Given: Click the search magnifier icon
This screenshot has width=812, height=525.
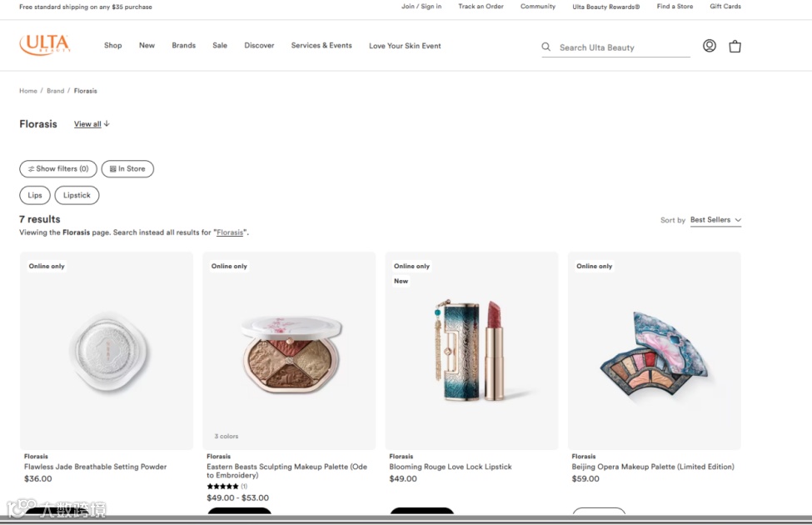Looking at the screenshot, I should point(545,47).
